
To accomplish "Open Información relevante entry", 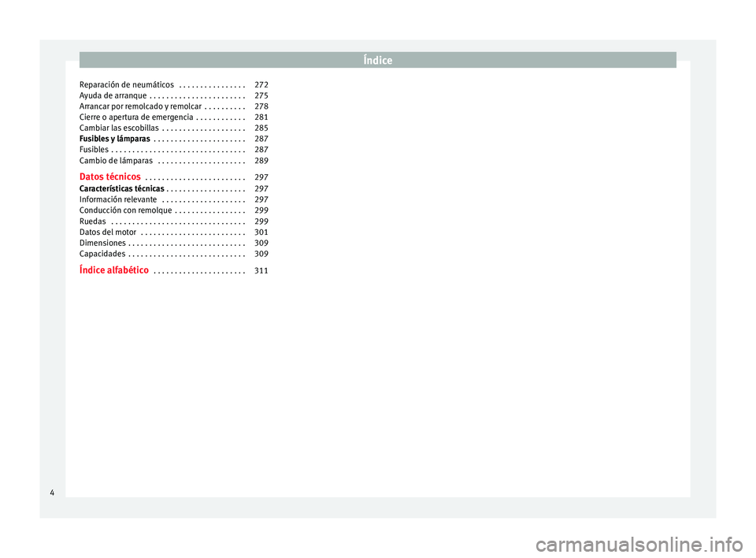I will 118,200.
